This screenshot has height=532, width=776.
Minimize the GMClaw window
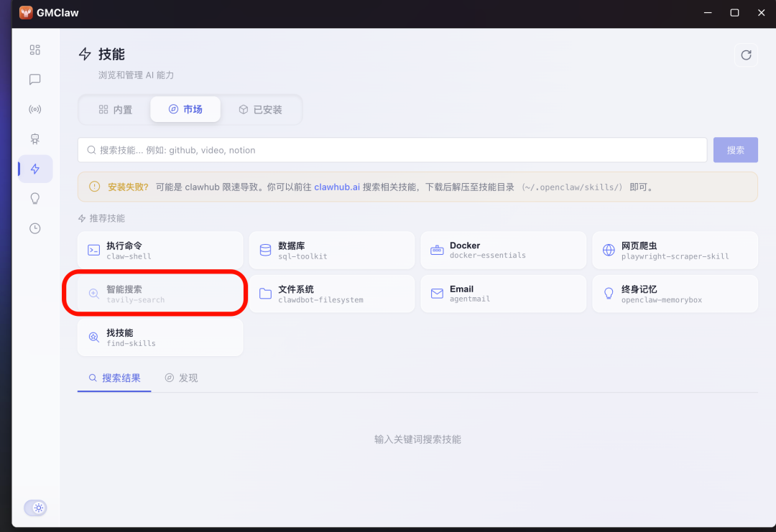pos(708,13)
